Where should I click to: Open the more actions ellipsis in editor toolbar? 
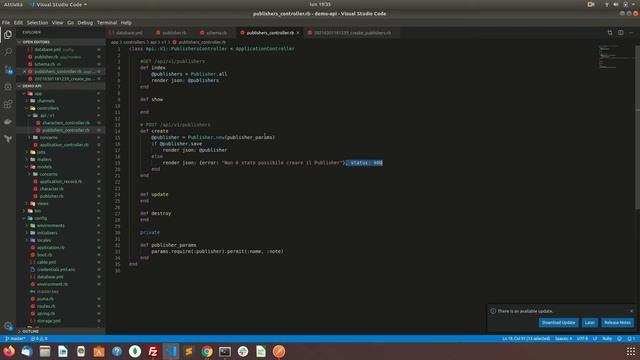[631, 33]
